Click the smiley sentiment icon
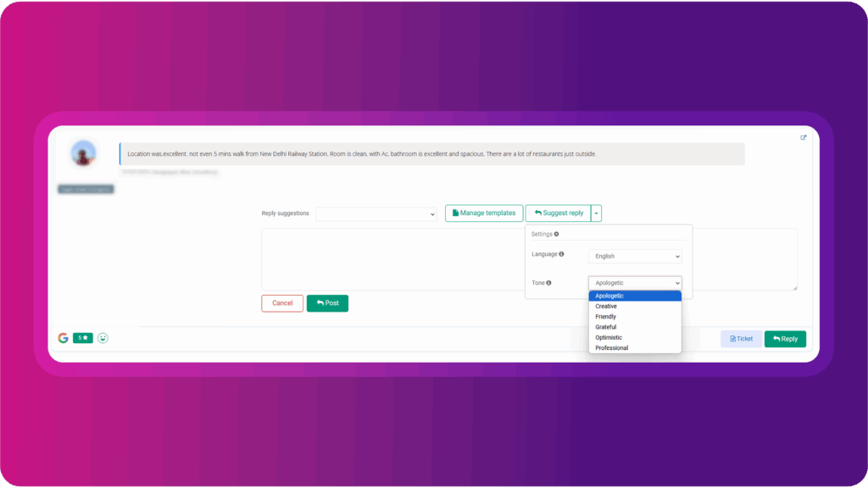 (103, 338)
